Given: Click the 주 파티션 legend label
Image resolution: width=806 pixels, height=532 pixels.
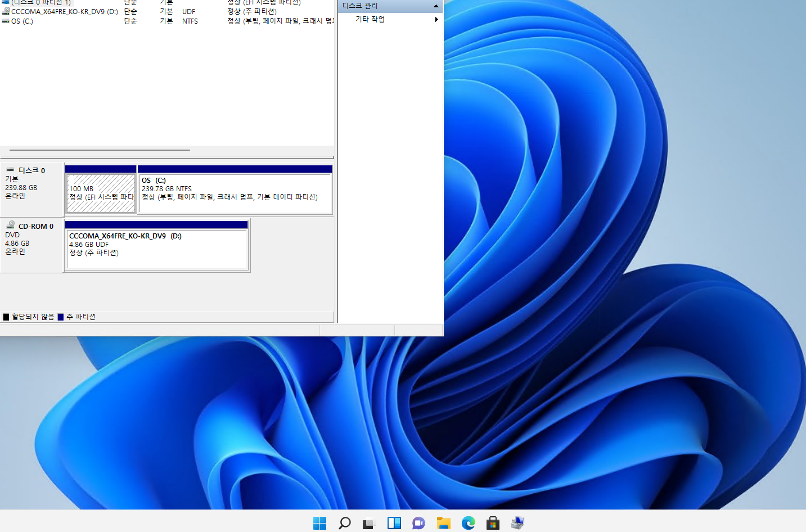Looking at the screenshot, I should [81, 317].
